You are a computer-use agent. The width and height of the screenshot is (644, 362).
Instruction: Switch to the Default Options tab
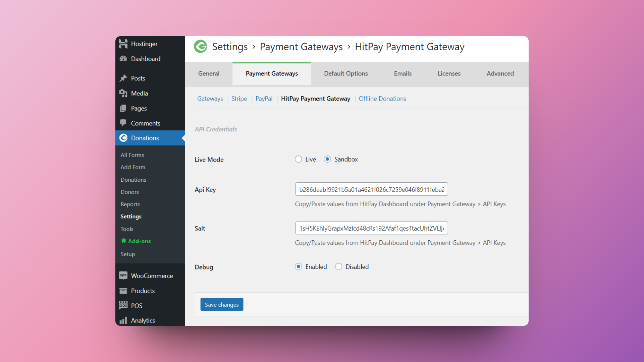coord(346,73)
